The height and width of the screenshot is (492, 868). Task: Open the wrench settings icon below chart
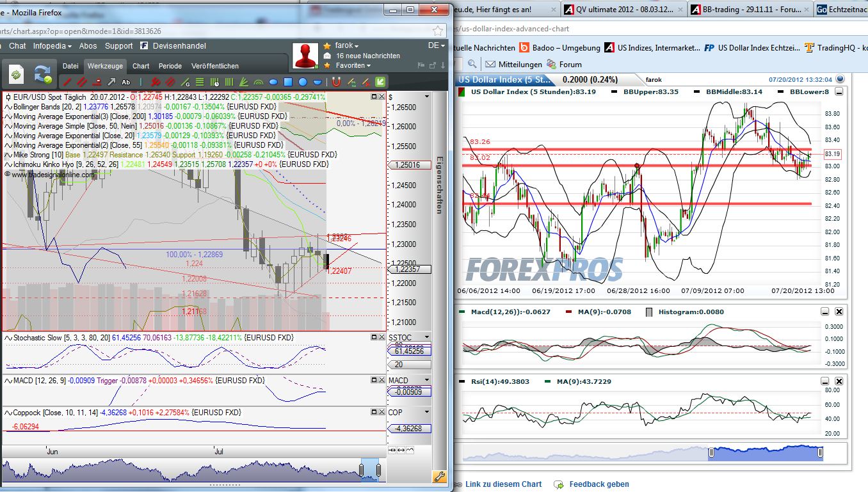click(439, 476)
